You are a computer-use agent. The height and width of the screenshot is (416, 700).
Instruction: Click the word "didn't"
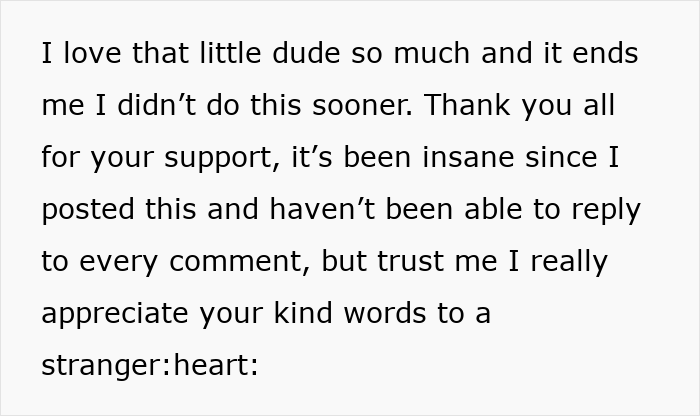point(156,105)
